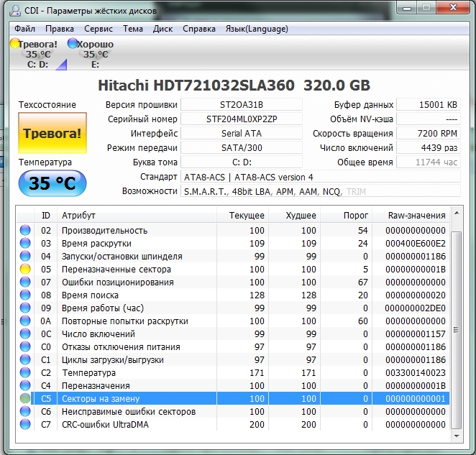Open the Правка menu
This screenshot has width=476, height=455.
click(x=60, y=29)
